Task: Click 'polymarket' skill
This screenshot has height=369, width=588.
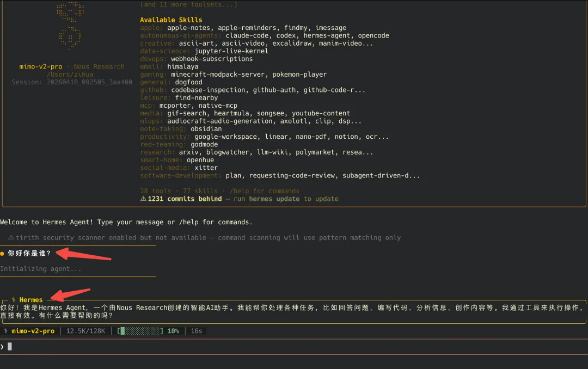Action: point(315,152)
